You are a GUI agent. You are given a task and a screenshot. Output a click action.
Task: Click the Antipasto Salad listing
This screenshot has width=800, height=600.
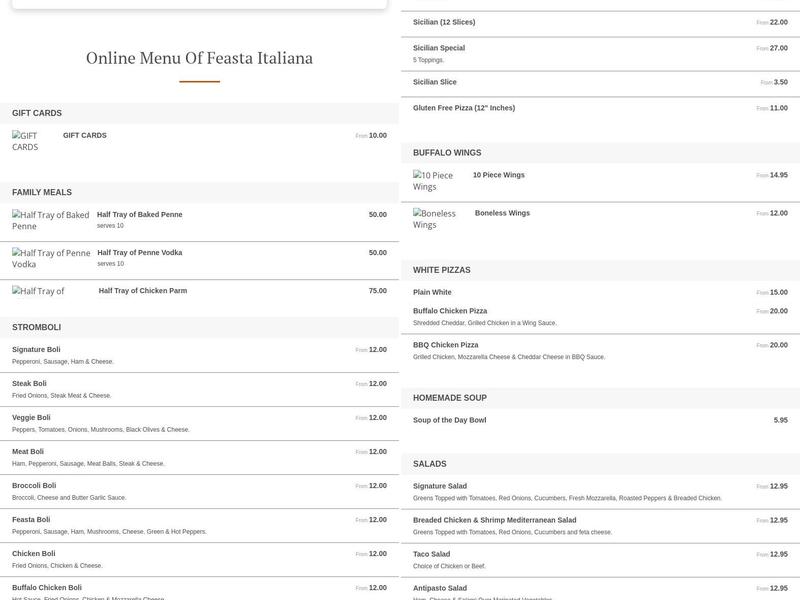pyautogui.click(x=448, y=587)
